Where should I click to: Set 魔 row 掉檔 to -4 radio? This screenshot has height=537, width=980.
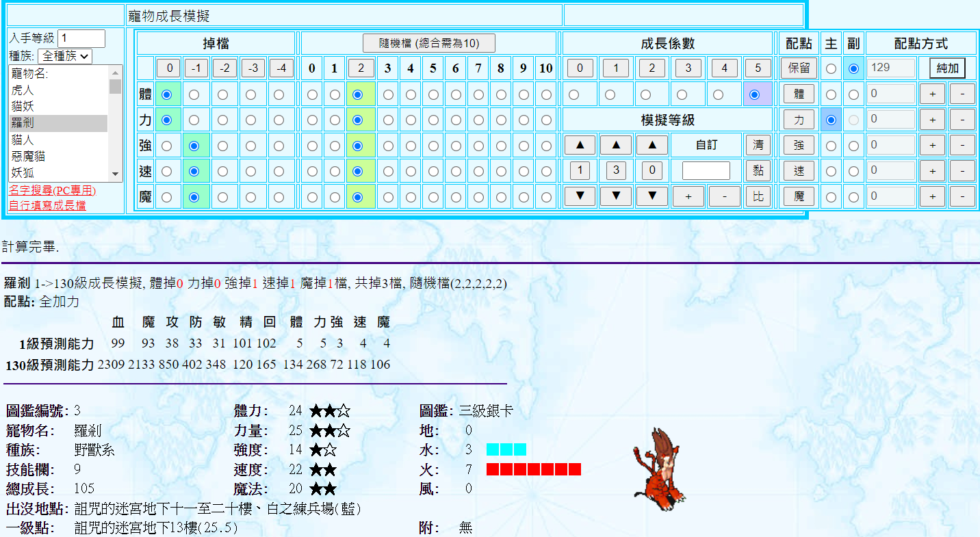(279, 197)
